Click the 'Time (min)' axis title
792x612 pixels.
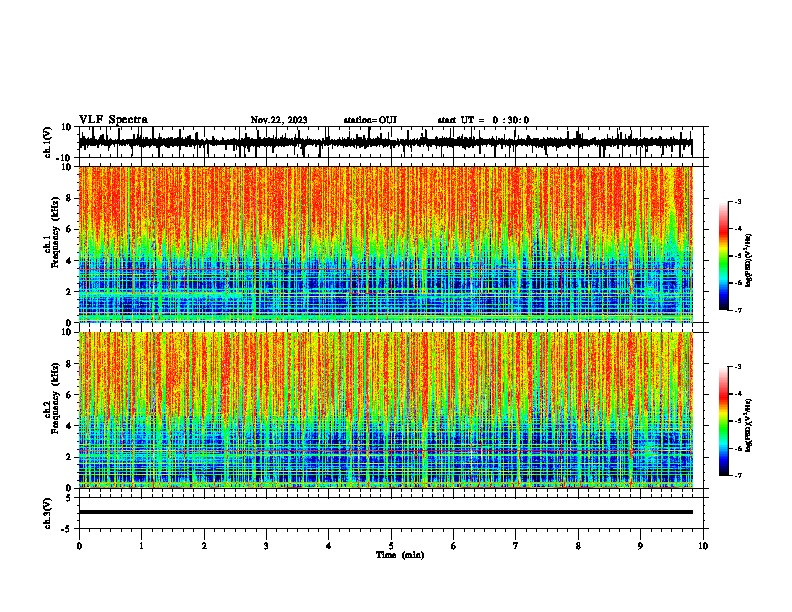click(400, 555)
